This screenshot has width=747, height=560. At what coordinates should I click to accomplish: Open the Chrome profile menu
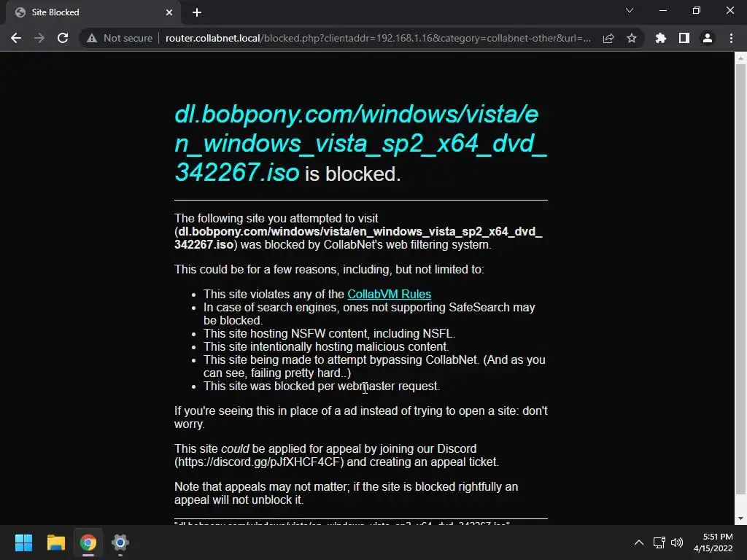click(x=708, y=38)
